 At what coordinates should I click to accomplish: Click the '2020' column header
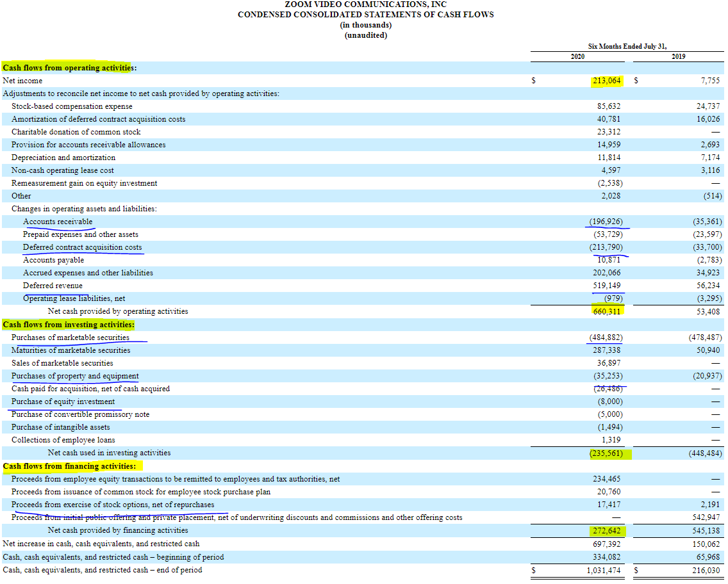tap(577, 56)
